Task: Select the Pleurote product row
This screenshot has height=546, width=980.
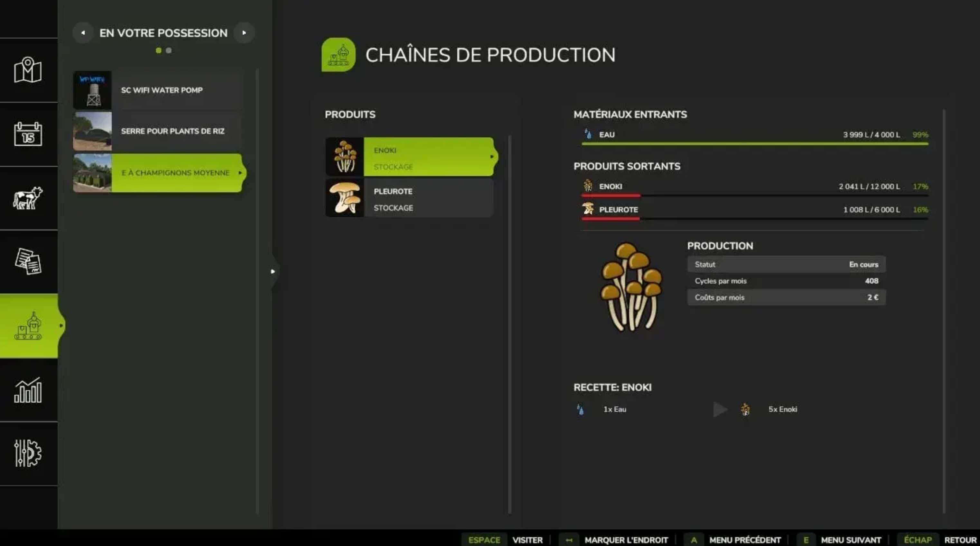Action: (x=409, y=198)
